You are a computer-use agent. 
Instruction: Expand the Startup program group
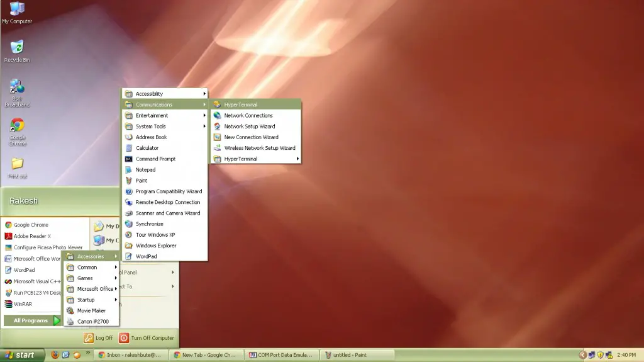tap(92, 300)
